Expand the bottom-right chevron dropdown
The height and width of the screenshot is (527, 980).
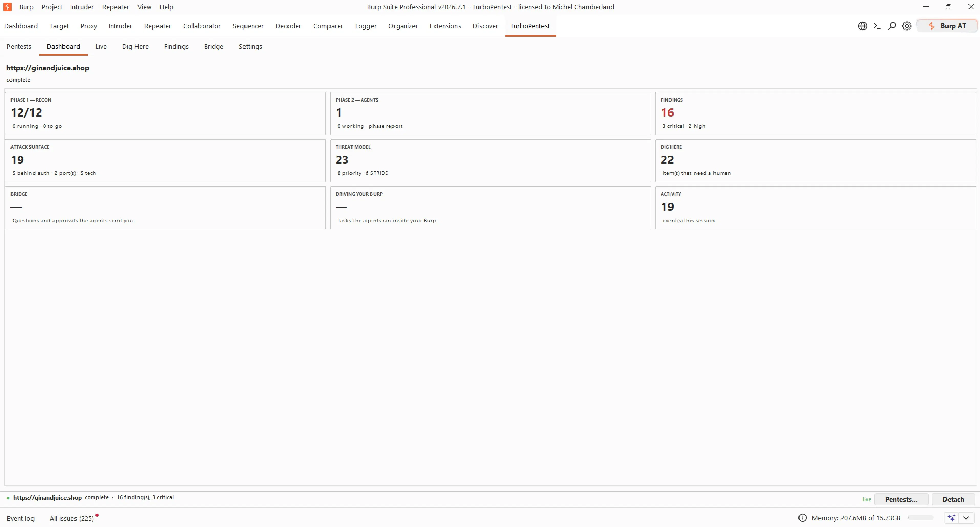(966, 518)
